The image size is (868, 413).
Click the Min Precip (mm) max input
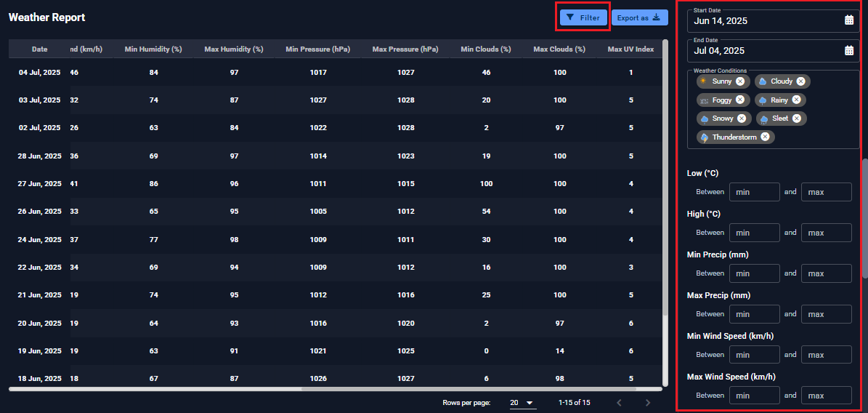tap(827, 273)
